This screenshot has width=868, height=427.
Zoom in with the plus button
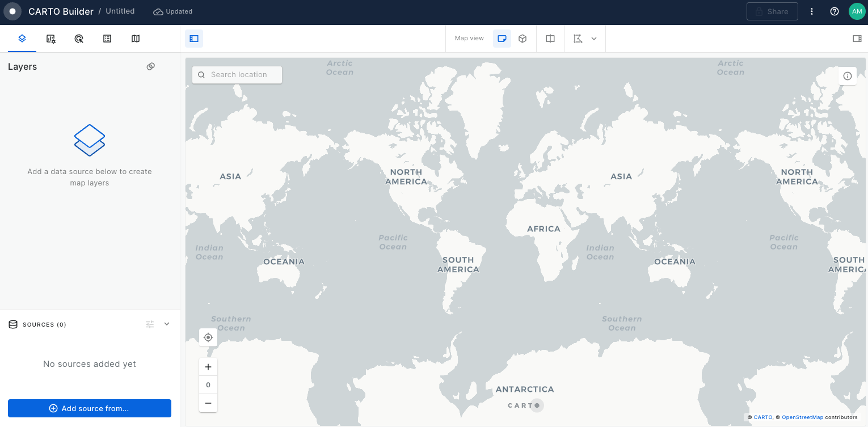pos(208,367)
